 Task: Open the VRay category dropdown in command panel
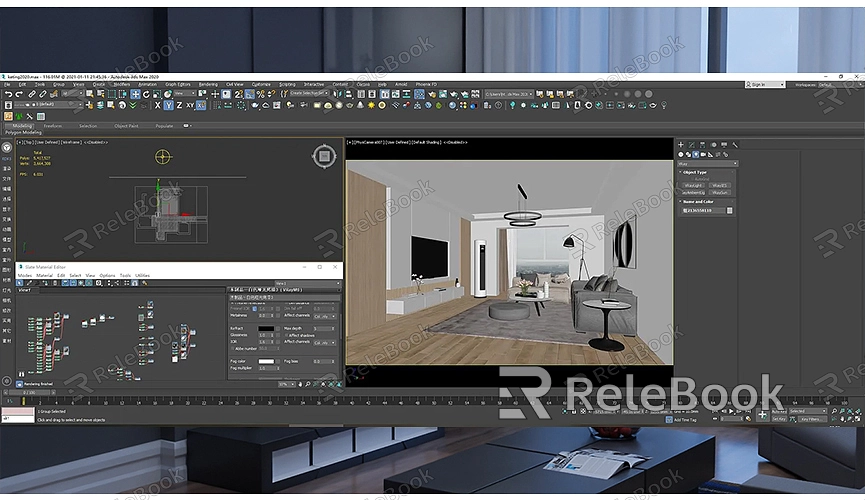[708, 163]
